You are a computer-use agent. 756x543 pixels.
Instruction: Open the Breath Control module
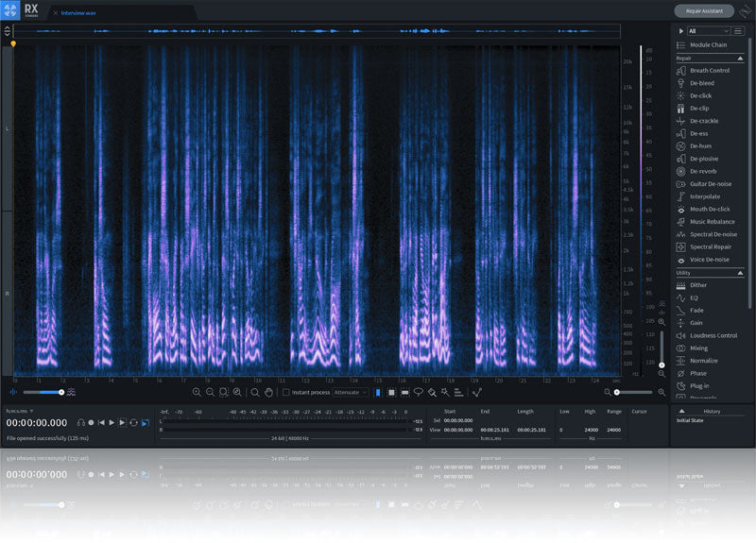pyautogui.click(x=703, y=70)
